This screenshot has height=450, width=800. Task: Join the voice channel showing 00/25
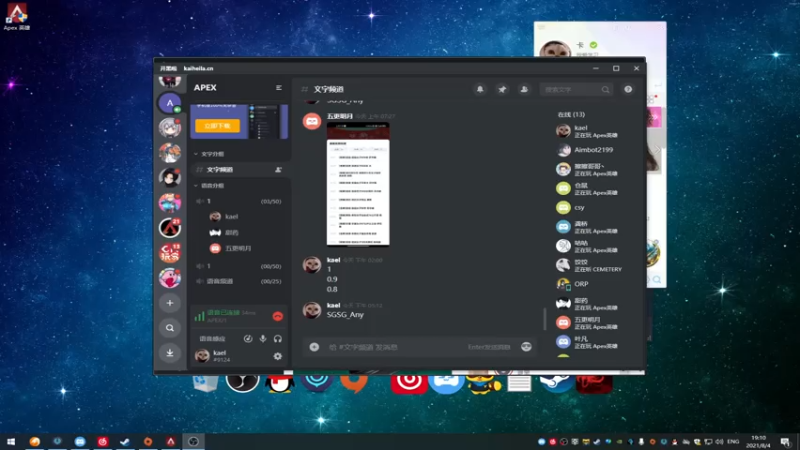click(239, 282)
